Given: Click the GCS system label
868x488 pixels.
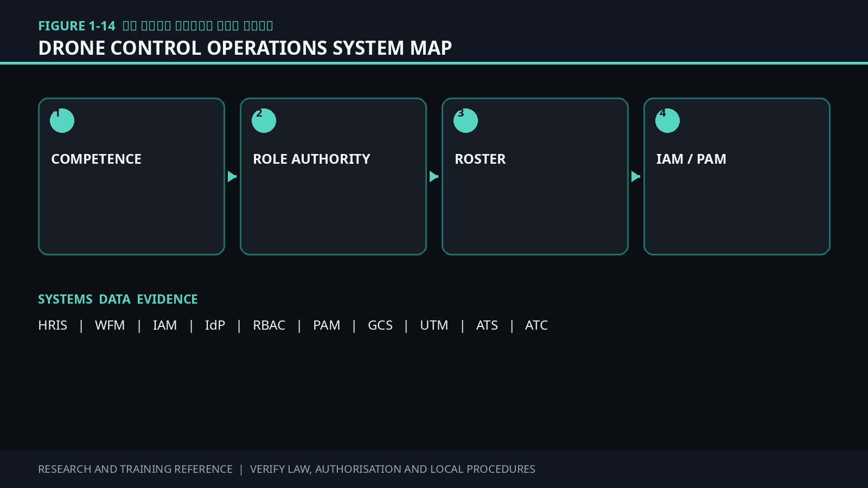Looking at the screenshot, I should pyautogui.click(x=380, y=325).
